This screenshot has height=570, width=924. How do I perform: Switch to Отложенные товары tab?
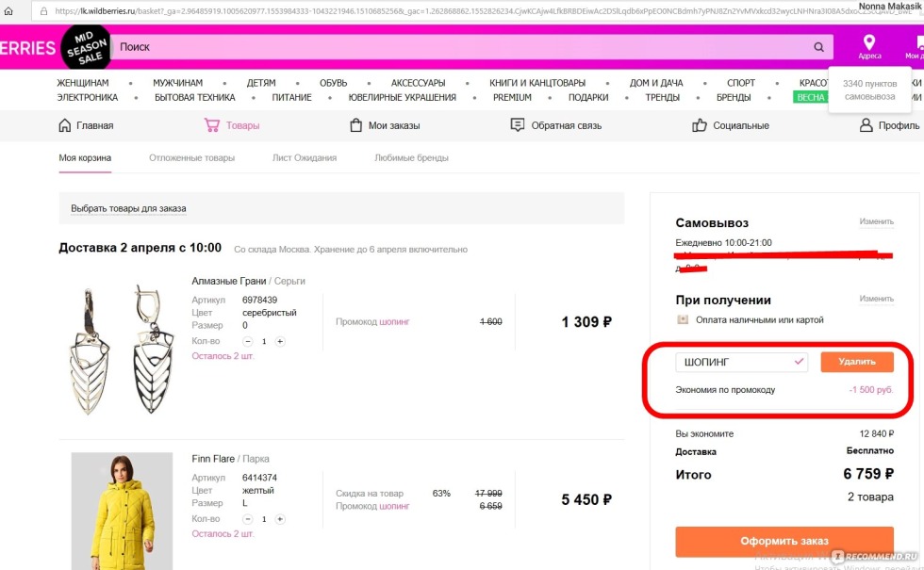pos(191,158)
